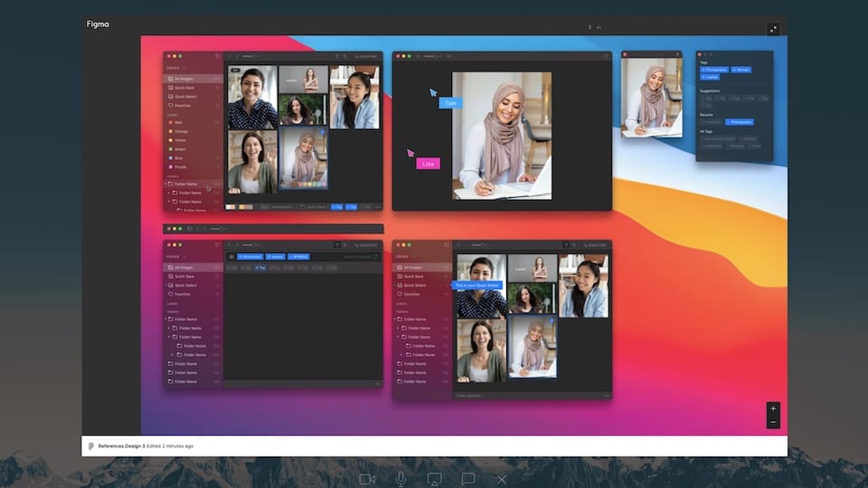This screenshot has width=868, height=488.
Task: Select the blue 'Tom' cursor label
Action: point(449,104)
